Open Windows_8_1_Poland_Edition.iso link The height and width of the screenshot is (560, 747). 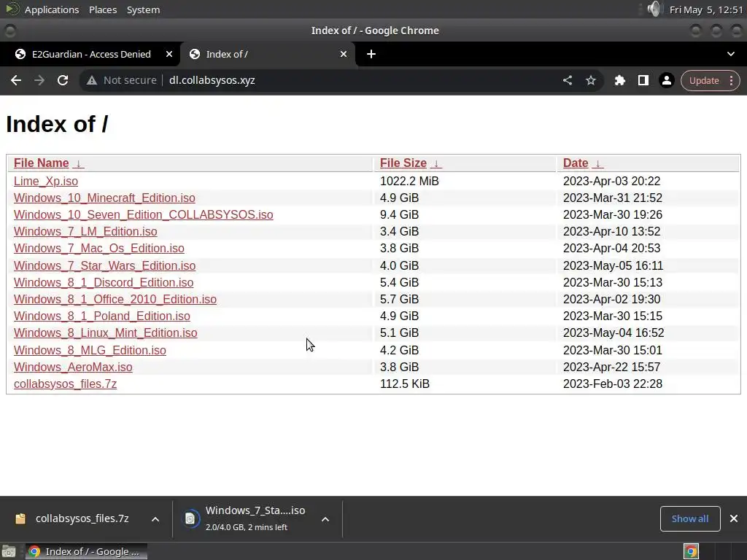click(102, 316)
